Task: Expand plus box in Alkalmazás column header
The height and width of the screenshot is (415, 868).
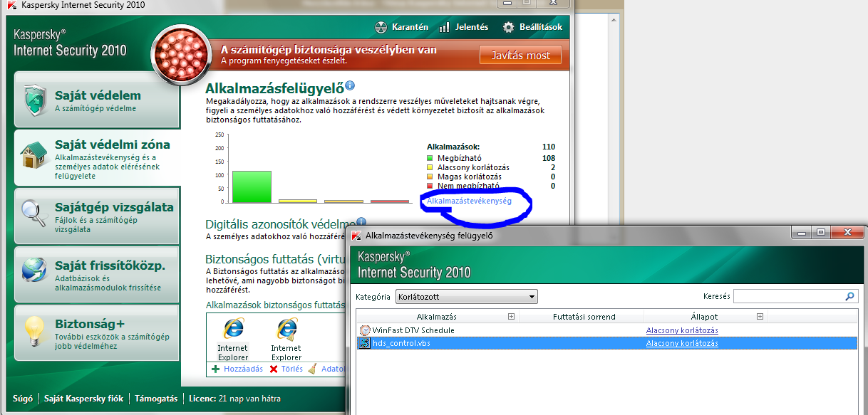Action: 511,317
